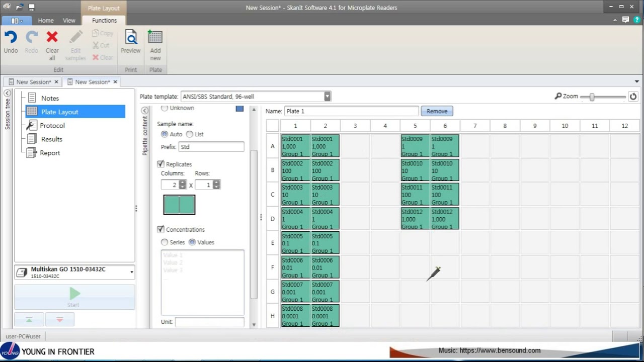
Task: Click the plate Name field
Action: pyautogui.click(x=352, y=111)
